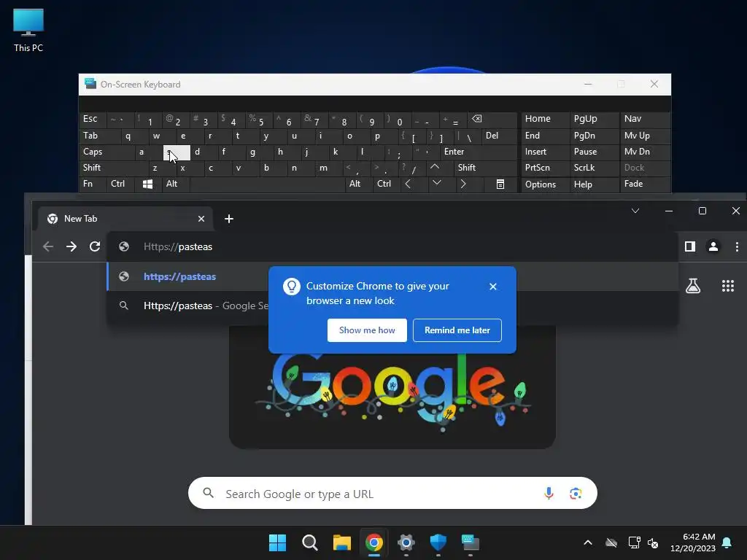
Task: Go back using Chrome's back arrow
Action: 48,246
